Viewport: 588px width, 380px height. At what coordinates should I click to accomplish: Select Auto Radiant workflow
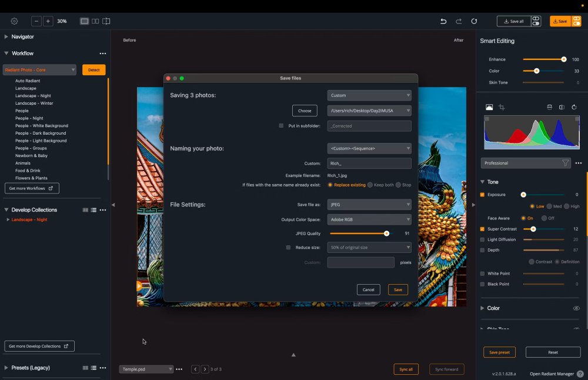click(x=28, y=81)
